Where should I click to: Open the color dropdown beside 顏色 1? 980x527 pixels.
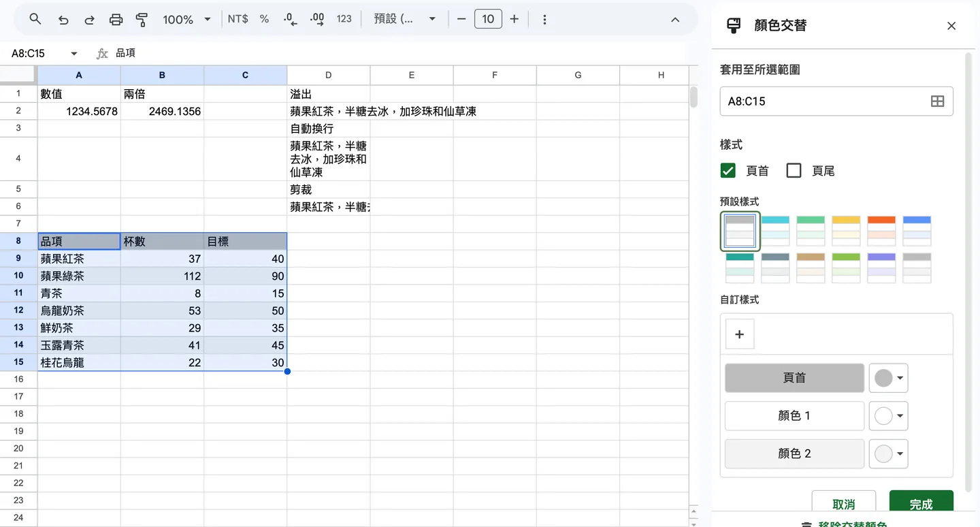888,416
